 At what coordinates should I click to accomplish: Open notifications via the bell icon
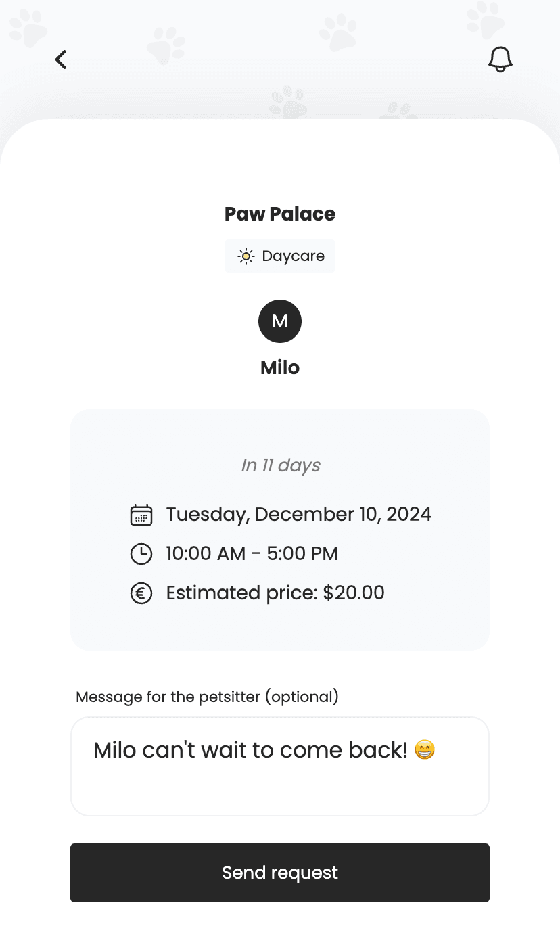[500, 60]
